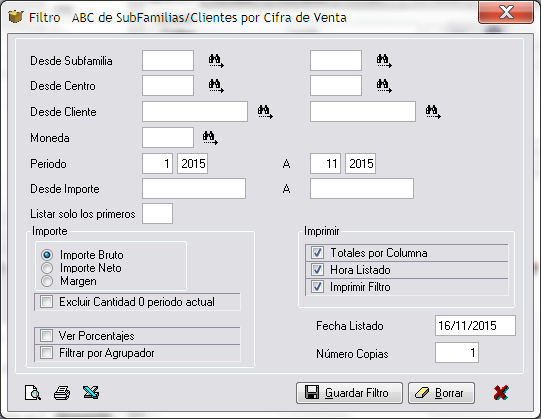541x419 pixels.
Task: Open lookup for end Cliente field
Action: [x=433, y=112]
